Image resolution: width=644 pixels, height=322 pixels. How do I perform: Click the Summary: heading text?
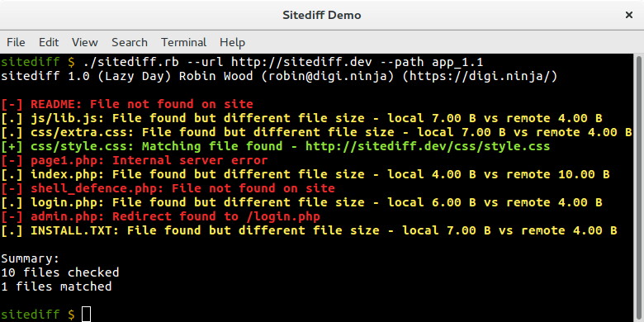pos(31,258)
